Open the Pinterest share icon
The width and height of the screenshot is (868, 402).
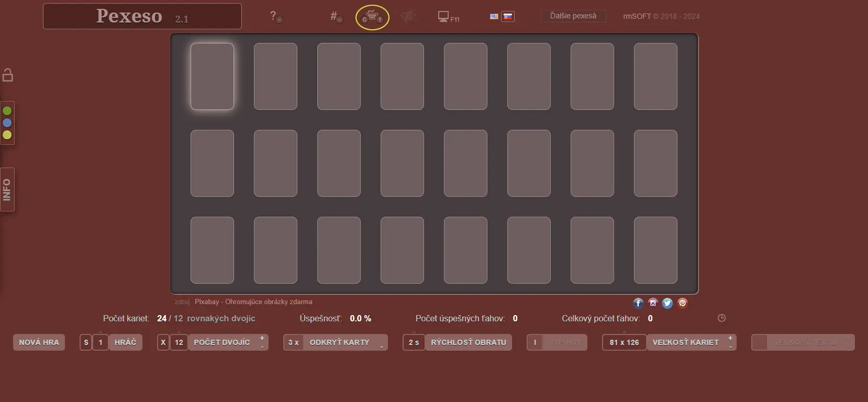click(682, 303)
